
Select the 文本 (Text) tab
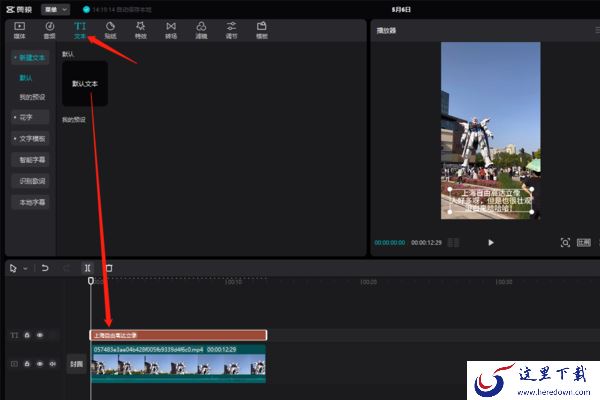pyautogui.click(x=80, y=30)
